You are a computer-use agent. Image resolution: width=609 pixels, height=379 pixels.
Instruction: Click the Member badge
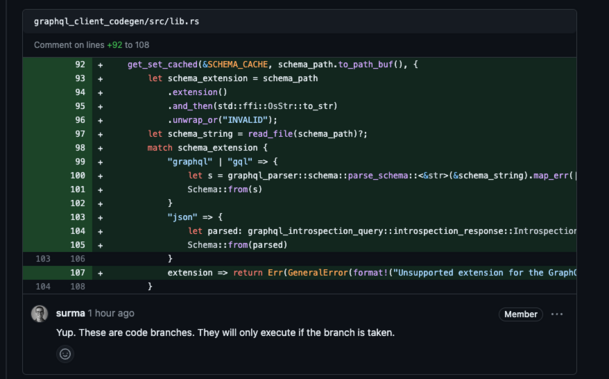[x=520, y=314]
